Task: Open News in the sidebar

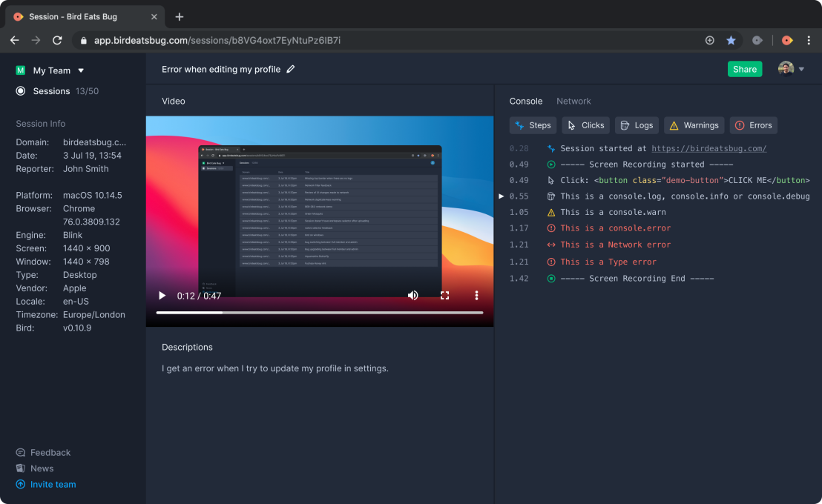Action: coord(35,468)
